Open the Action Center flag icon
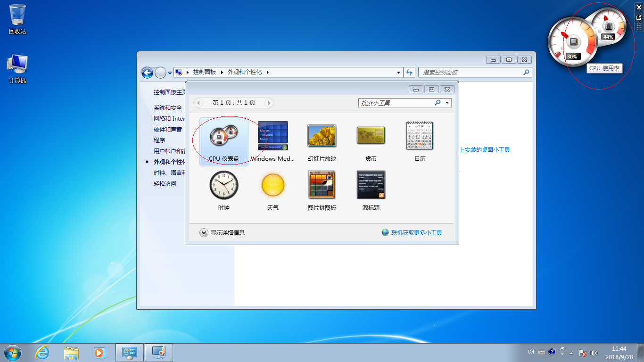Viewport: 644px width, 362px height. [583, 353]
